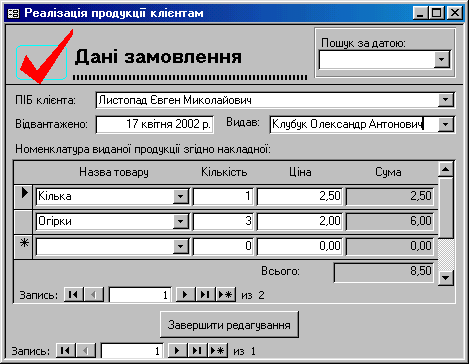Click the ПІБ клієнта label
Viewport: 469px width, 364px height.
point(45,100)
